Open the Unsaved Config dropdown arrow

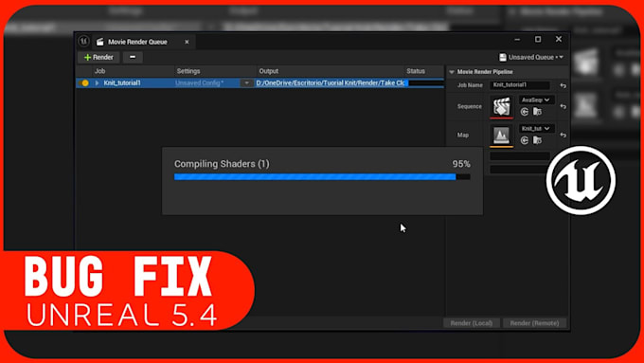[246, 83]
